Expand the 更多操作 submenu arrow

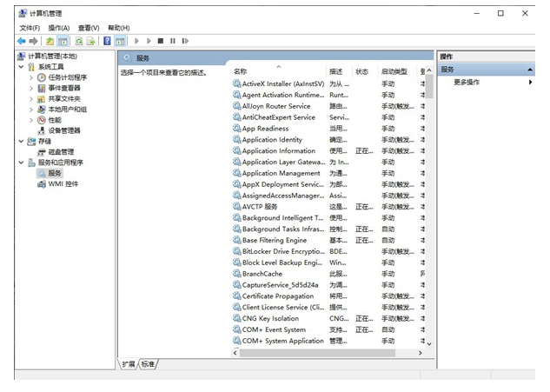[530, 83]
